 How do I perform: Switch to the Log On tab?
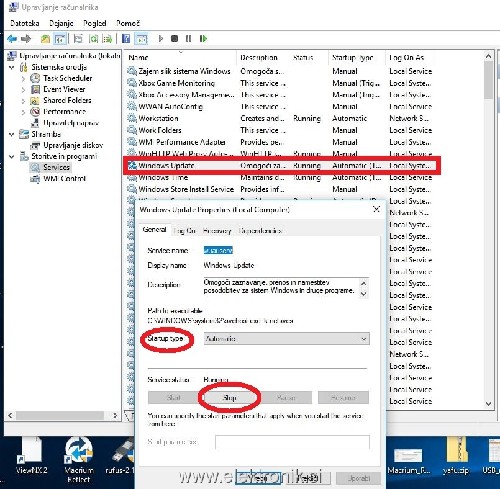185,231
